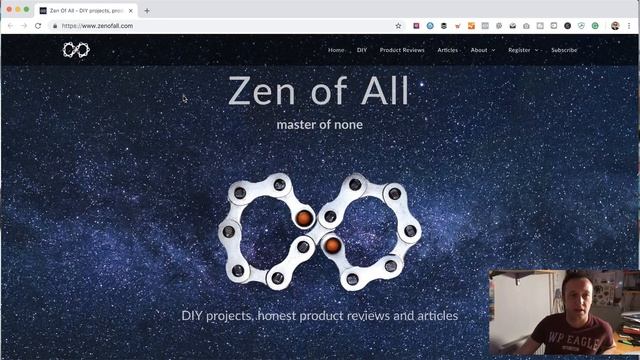
Task: Click the browser forward arrow
Action: coord(24,26)
